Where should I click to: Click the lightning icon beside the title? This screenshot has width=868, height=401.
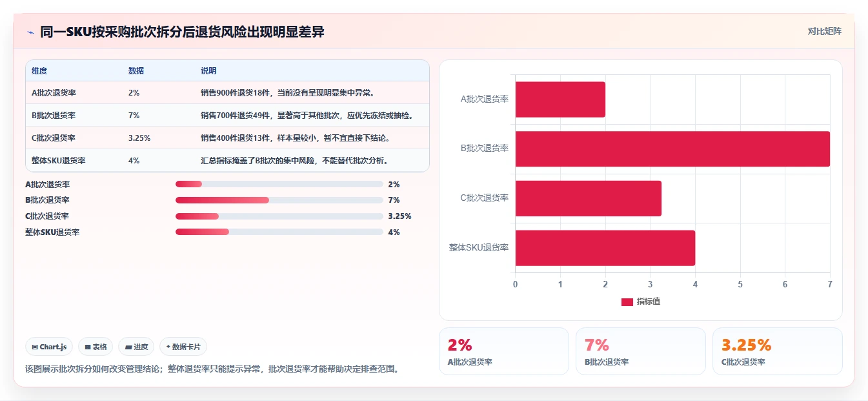point(30,32)
